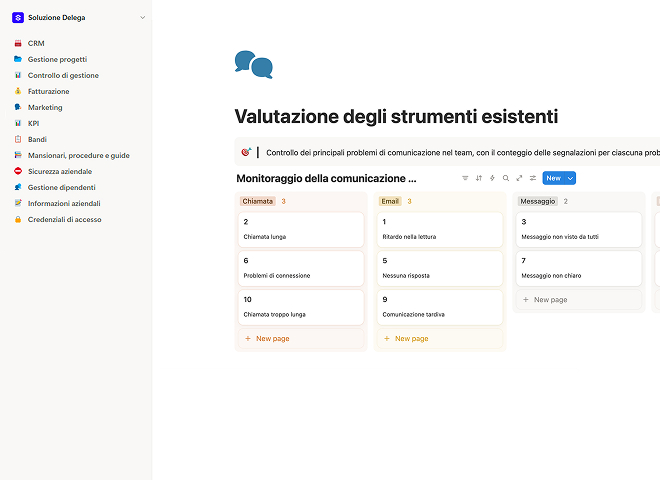
Task: Open the Mansionari, procedure e guide label
Action: 79,155
